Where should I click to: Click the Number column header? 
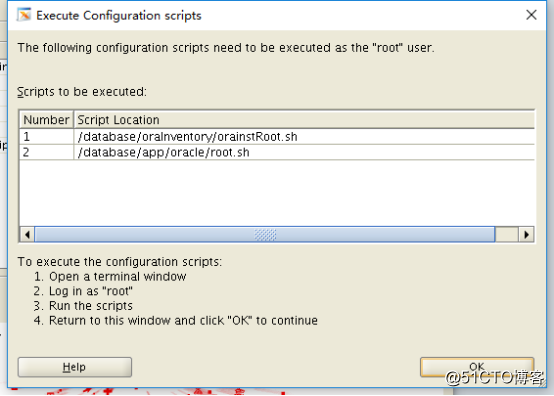coord(46,120)
